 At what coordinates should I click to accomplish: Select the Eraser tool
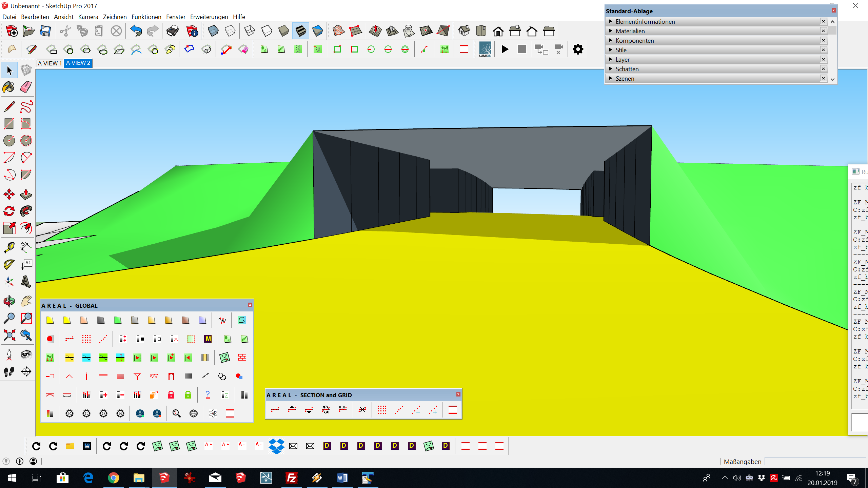26,87
